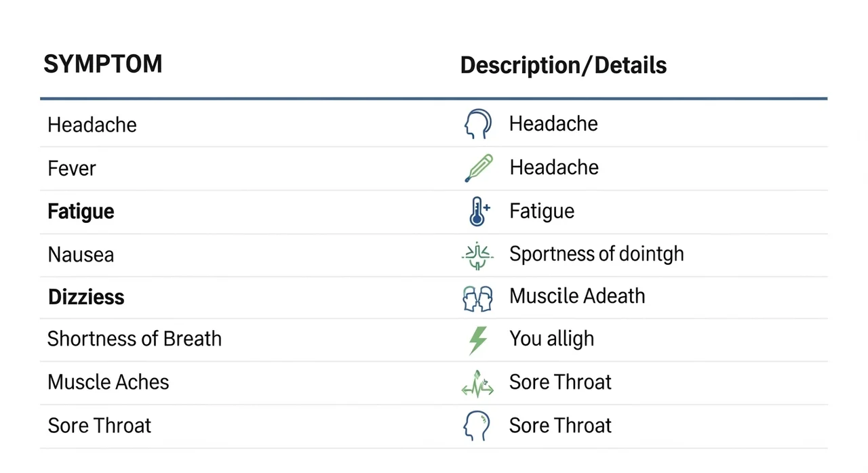Viewport: 868px width, 473px height.
Task: Click the SYMPTOM column header
Action: point(103,64)
